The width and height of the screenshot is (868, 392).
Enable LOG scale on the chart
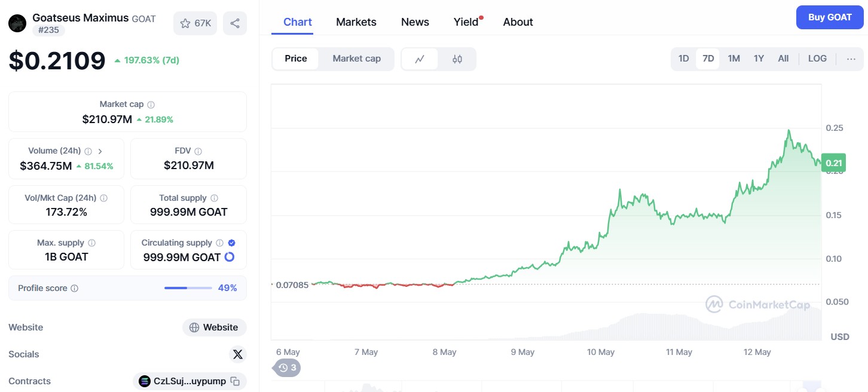[x=817, y=59]
